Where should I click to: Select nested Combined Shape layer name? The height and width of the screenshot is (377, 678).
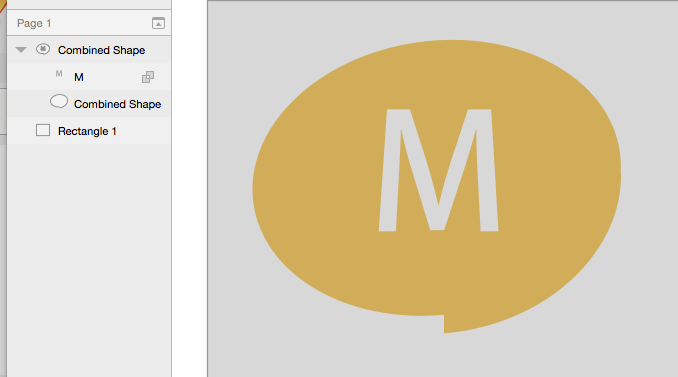click(x=118, y=104)
